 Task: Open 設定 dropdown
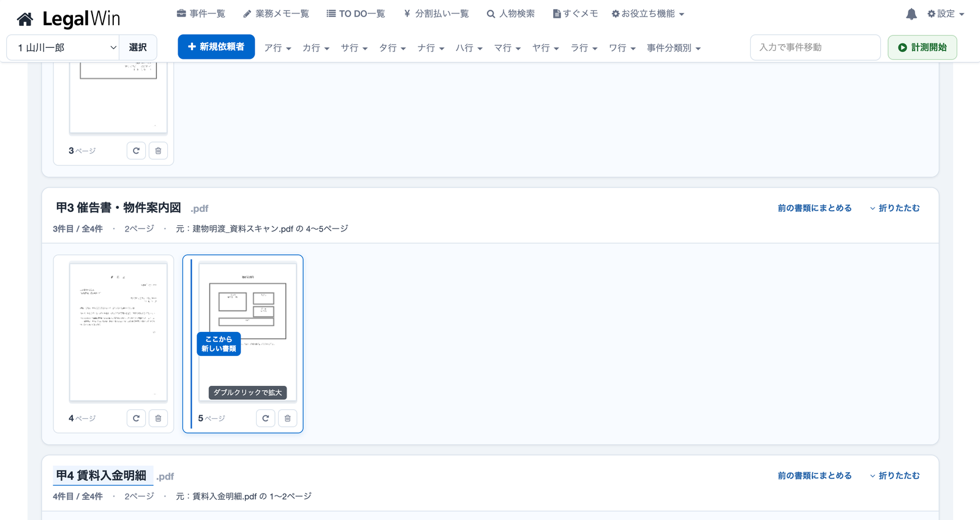pos(946,13)
